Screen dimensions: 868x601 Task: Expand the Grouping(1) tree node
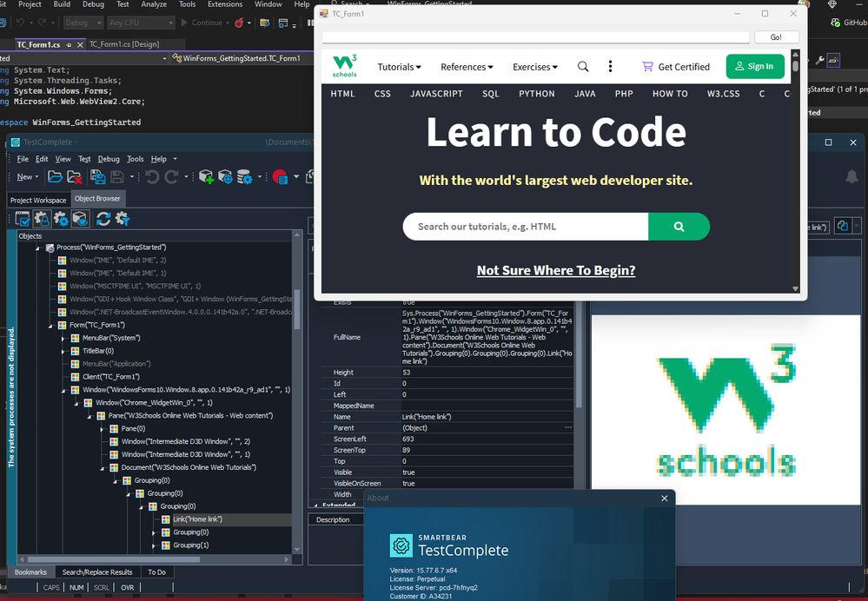(x=155, y=545)
